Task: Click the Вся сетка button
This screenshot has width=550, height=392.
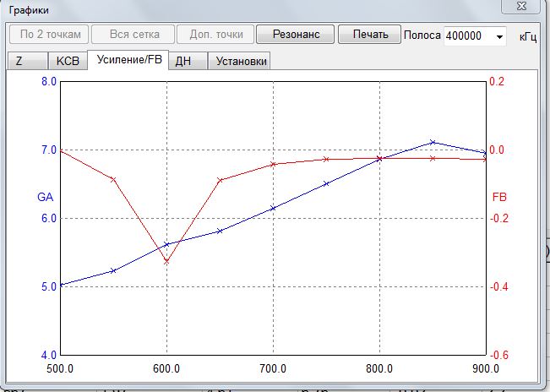Action: [133, 35]
